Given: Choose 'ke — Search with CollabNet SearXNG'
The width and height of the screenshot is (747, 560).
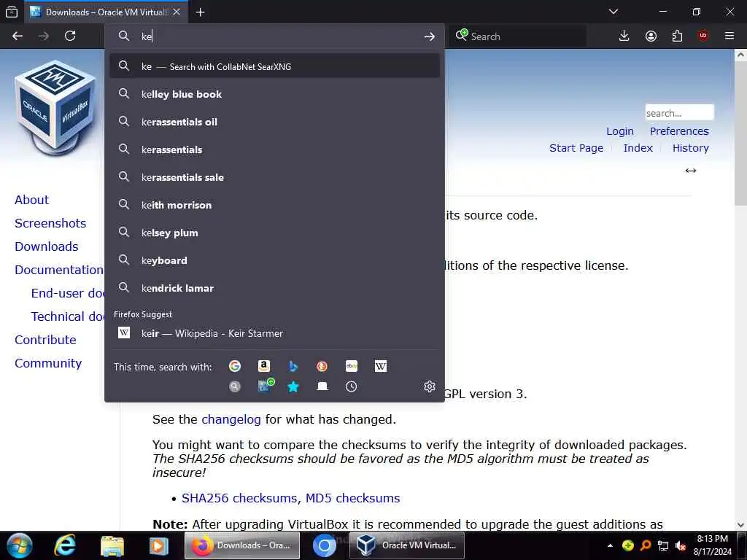Looking at the screenshot, I should point(274,66).
